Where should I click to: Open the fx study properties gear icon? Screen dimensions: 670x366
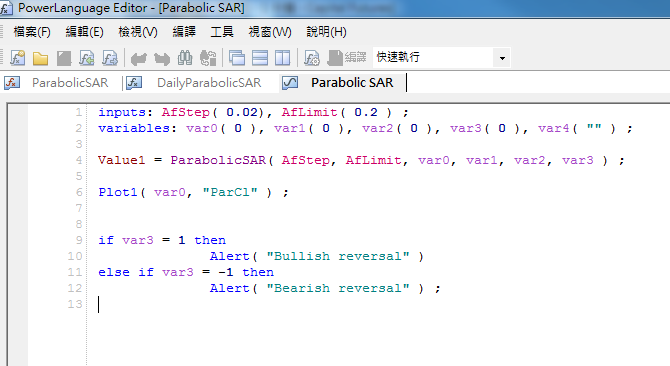pos(311,58)
